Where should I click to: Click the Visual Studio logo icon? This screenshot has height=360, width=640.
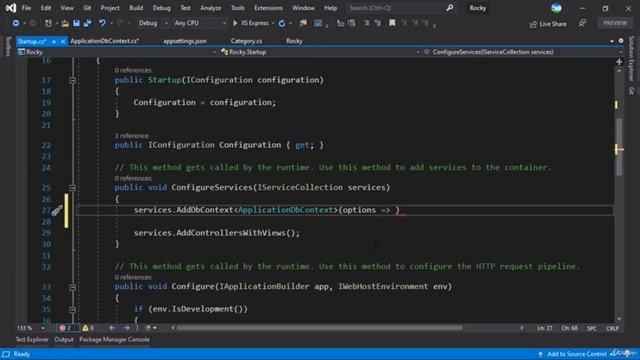tap(11, 8)
